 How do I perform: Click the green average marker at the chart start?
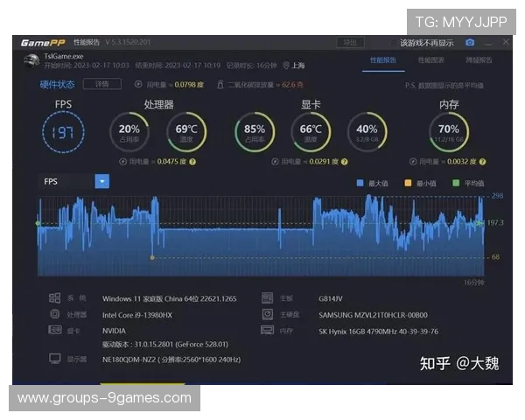click(x=38, y=223)
